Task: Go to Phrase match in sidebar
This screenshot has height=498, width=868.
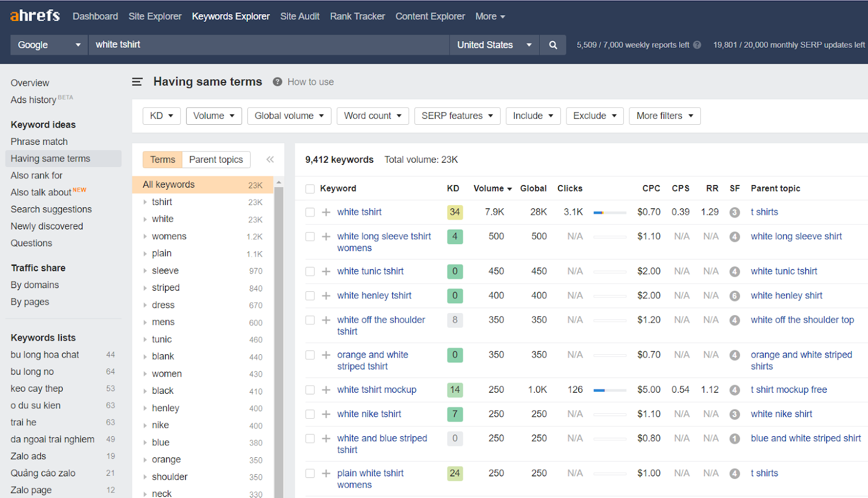Action: pos(39,142)
